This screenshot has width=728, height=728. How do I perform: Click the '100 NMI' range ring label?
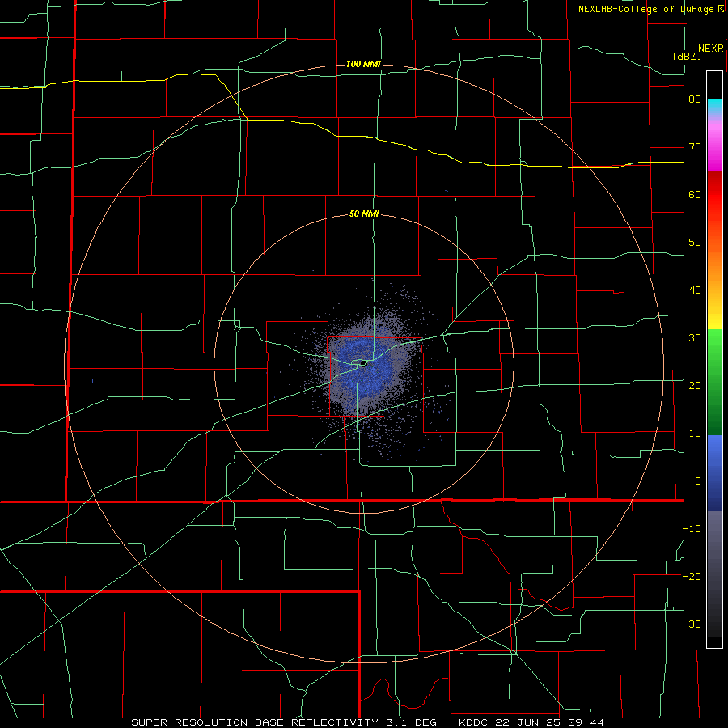pos(363,64)
